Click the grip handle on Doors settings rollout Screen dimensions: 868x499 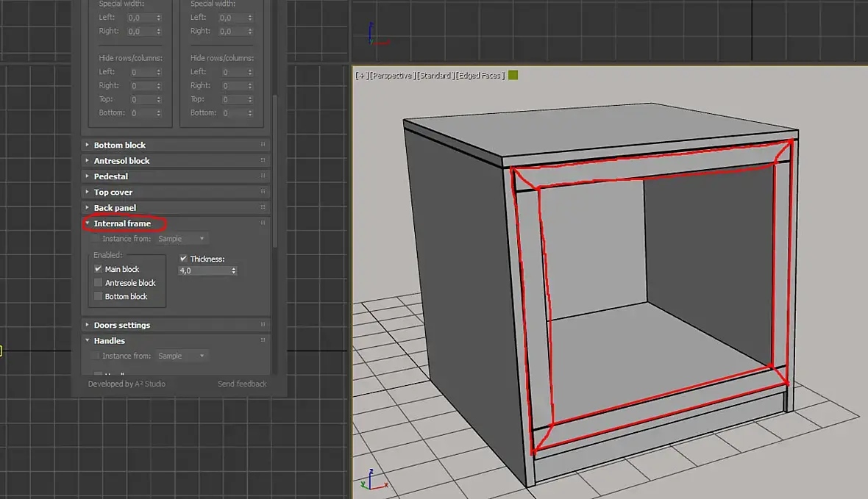tap(263, 325)
